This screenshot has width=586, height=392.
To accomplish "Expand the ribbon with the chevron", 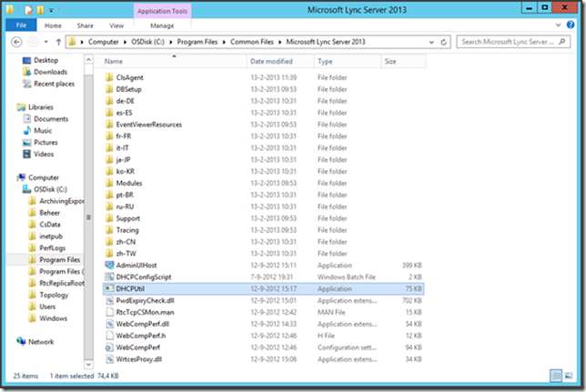I will (x=558, y=25).
